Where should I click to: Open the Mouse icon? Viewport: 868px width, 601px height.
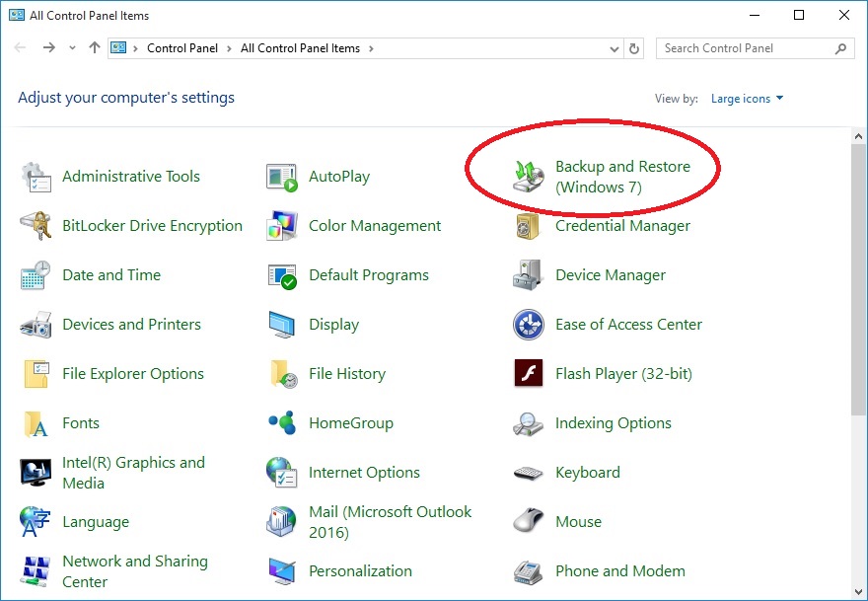click(528, 521)
